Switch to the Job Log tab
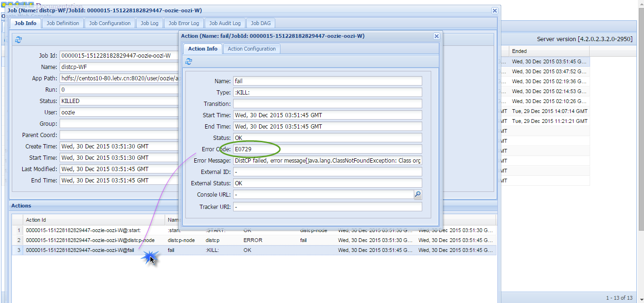The image size is (644, 303). [x=149, y=23]
